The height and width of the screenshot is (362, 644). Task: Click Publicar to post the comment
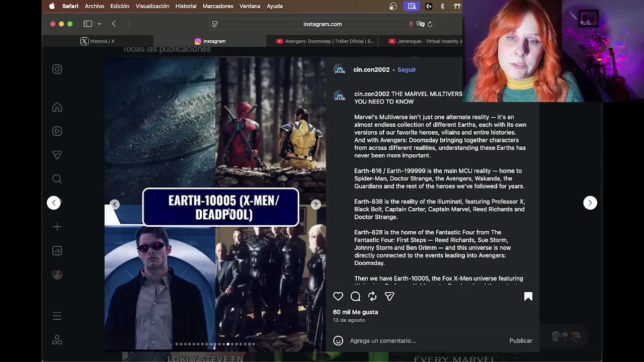(521, 341)
